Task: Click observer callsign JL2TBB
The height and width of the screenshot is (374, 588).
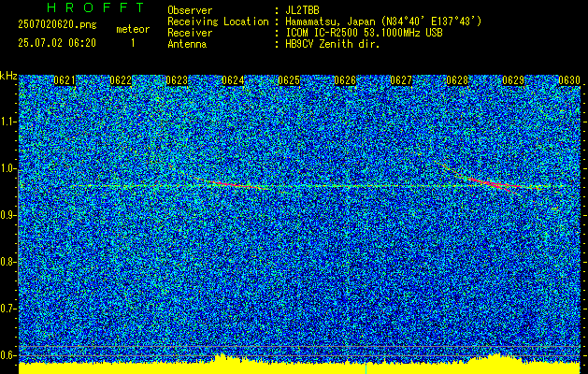Action: (x=302, y=10)
